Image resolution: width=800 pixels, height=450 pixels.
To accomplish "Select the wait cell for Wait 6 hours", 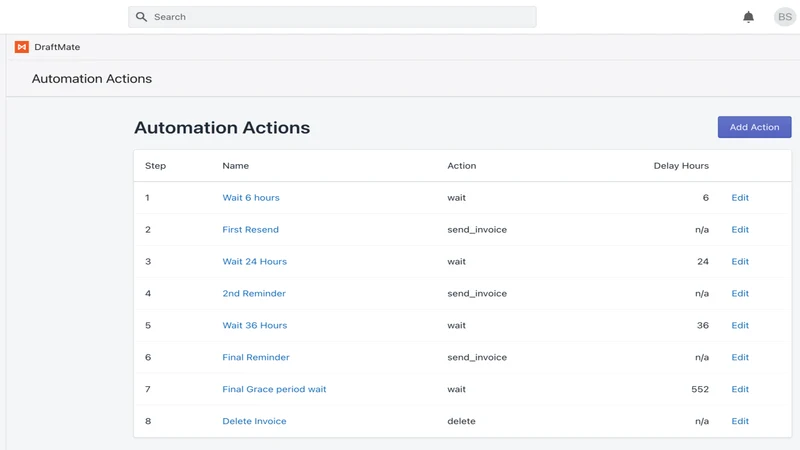I will click(x=457, y=197).
